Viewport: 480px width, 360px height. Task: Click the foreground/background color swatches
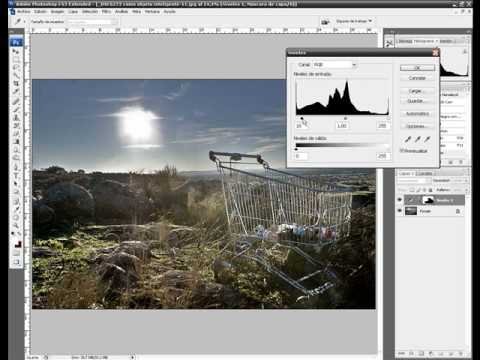17,243
